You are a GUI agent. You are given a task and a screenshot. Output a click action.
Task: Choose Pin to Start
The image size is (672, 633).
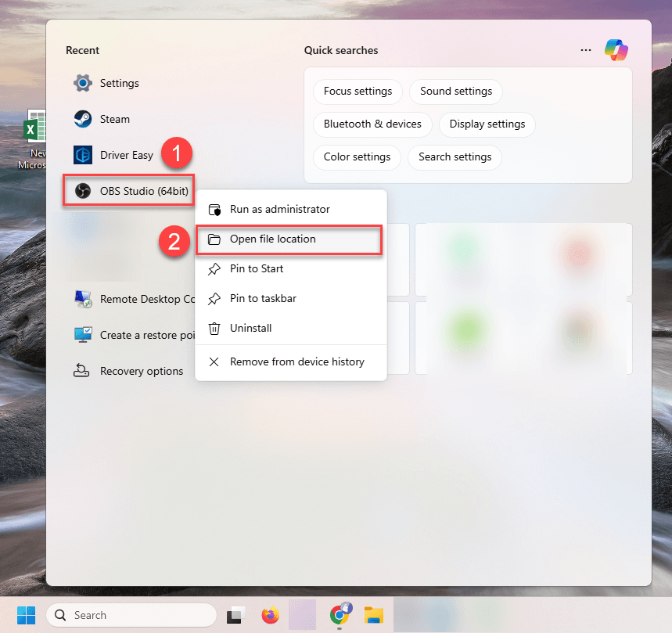pyautogui.click(x=291, y=268)
